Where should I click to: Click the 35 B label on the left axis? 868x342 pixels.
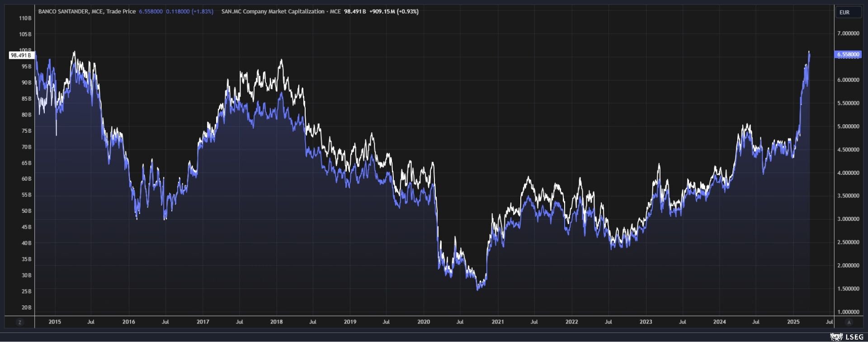coord(27,259)
